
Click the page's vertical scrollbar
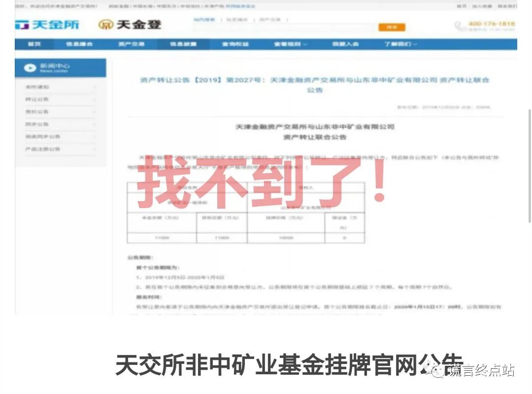point(530,166)
